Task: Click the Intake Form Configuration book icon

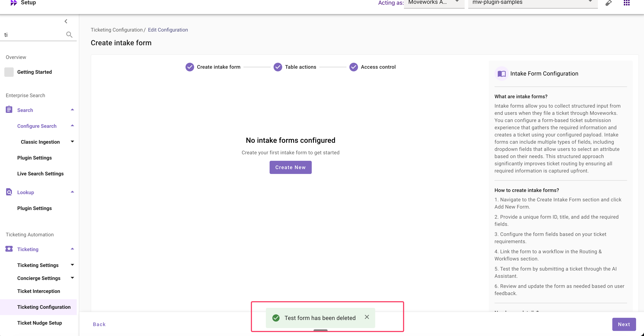Action: [x=502, y=74]
